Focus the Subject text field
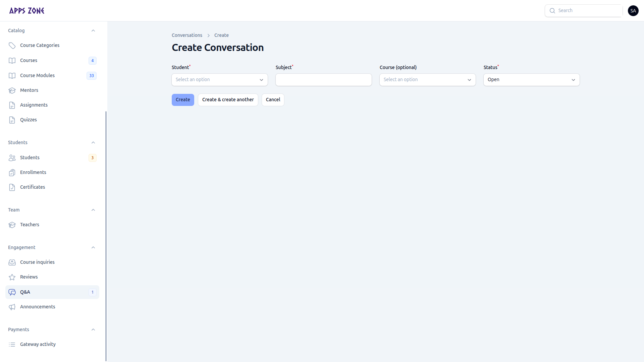 click(x=324, y=80)
